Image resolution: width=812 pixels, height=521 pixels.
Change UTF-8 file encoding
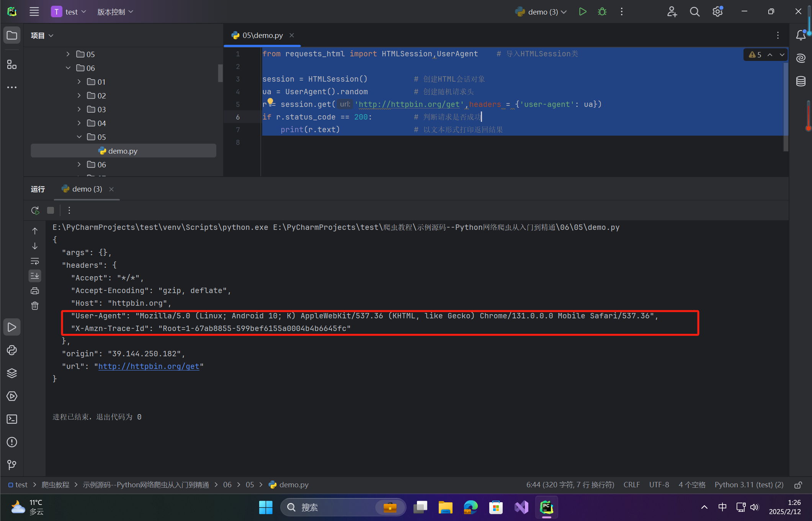659,485
